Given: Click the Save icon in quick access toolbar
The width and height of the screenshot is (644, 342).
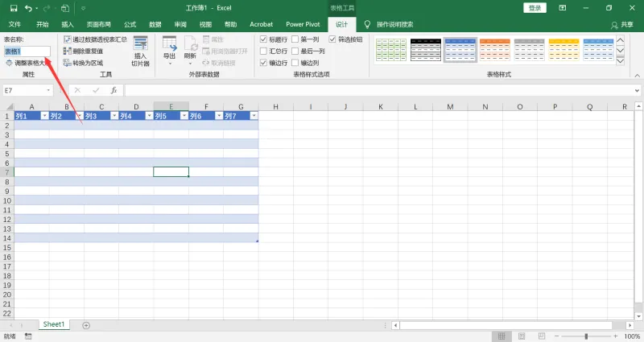Looking at the screenshot, I should [14, 8].
